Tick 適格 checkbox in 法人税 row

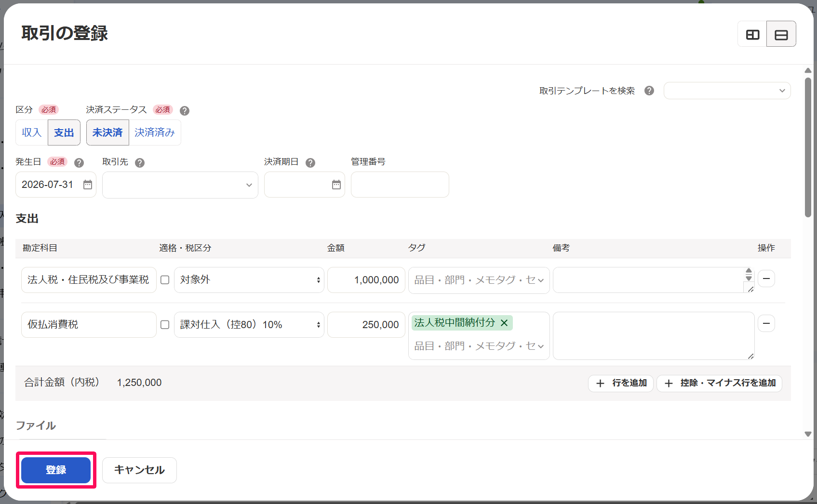[165, 280]
